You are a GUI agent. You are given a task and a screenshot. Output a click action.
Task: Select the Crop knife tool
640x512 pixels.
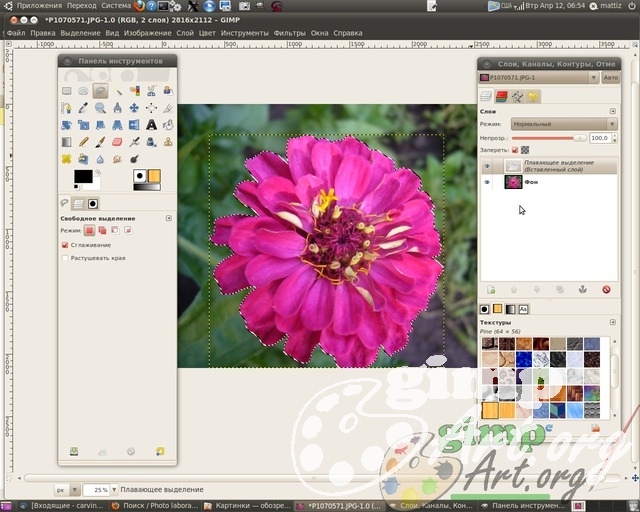coord(168,108)
